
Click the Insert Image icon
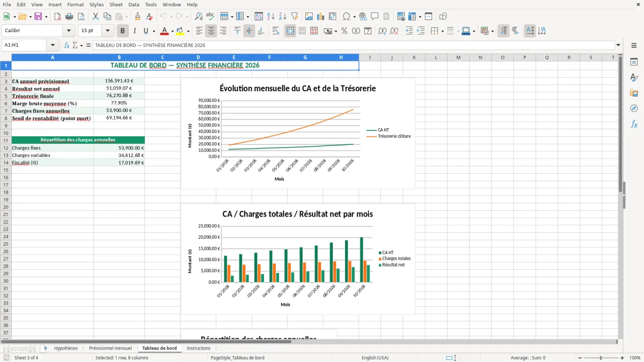tap(309, 17)
